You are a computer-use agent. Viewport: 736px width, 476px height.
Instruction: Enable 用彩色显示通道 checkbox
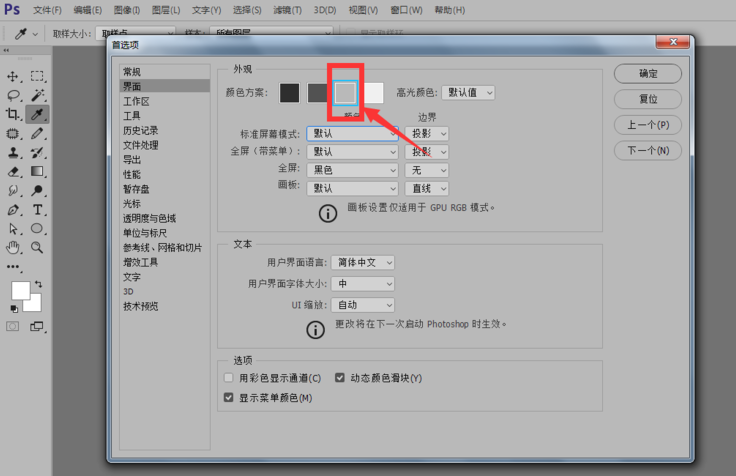[x=229, y=377]
